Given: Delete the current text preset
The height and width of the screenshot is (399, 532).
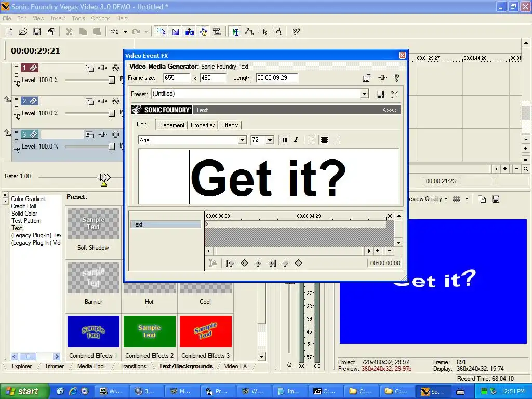Looking at the screenshot, I should tap(394, 95).
